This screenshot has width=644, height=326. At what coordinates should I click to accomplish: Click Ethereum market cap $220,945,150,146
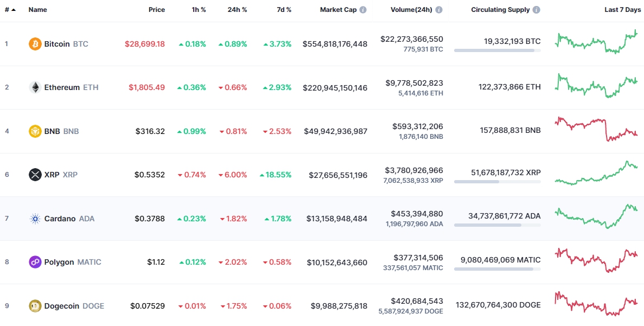pos(335,87)
